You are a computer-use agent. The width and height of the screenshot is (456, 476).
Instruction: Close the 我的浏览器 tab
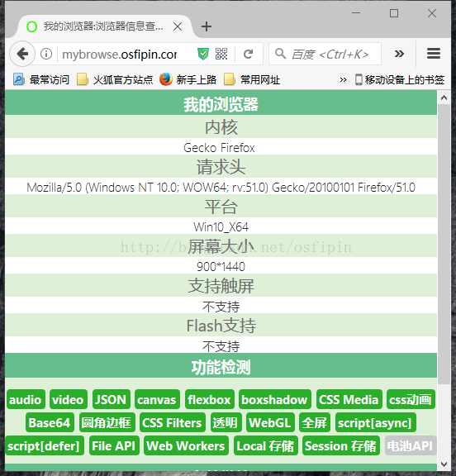(x=178, y=26)
